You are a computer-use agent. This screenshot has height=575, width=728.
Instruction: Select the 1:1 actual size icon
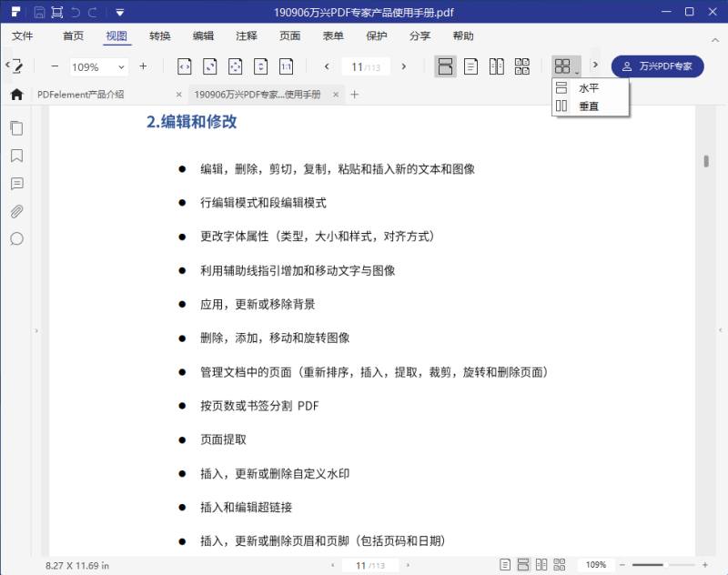click(285, 66)
